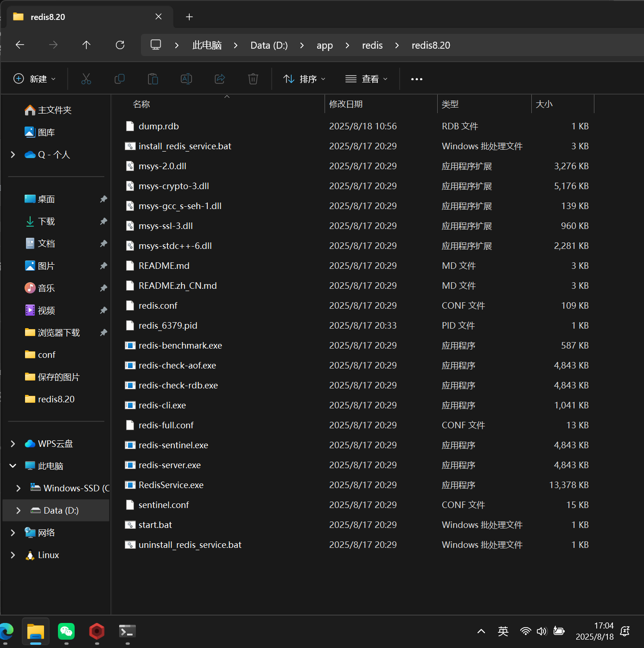This screenshot has height=648, width=644.
Task: Expand the 网络 network node
Action: point(13,533)
